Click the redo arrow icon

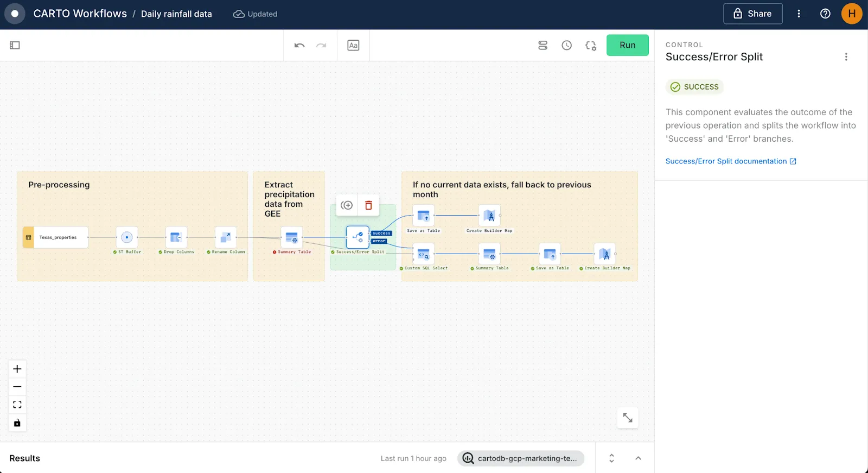click(x=321, y=46)
